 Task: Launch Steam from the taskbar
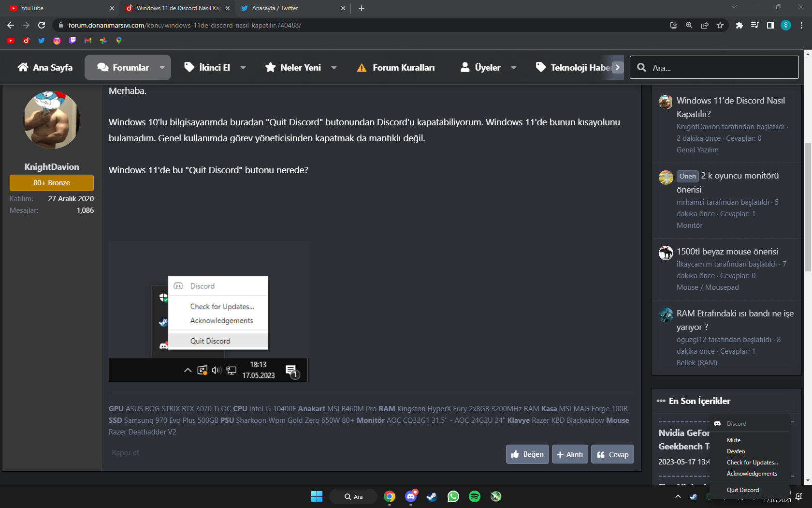point(432,496)
